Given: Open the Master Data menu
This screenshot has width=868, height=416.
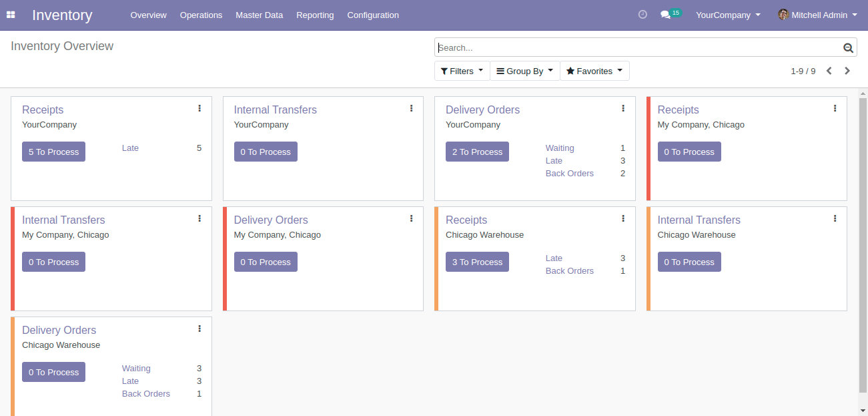Looking at the screenshot, I should click(x=259, y=15).
